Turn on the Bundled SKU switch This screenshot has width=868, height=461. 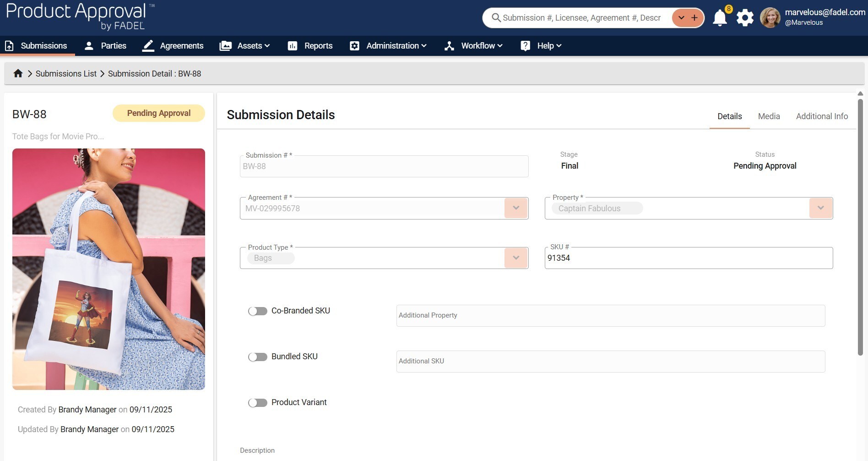[x=258, y=357]
